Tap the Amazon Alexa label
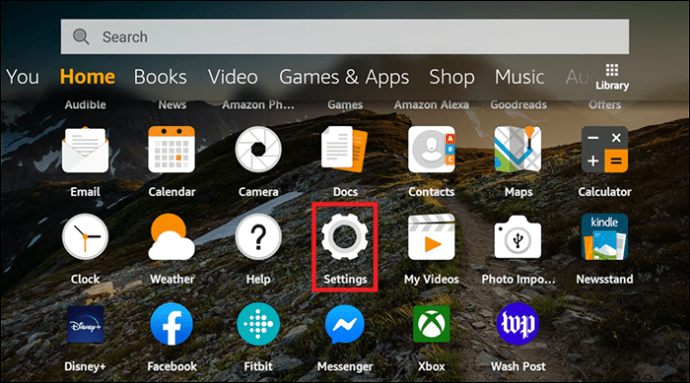This screenshot has width=690, height=383. 431,104
